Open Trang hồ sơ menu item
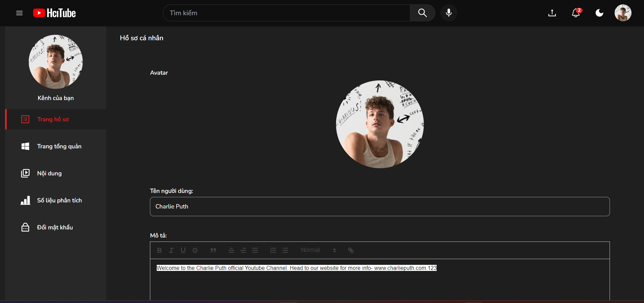Viewport: 644px width, 303px height. (56, 119)
